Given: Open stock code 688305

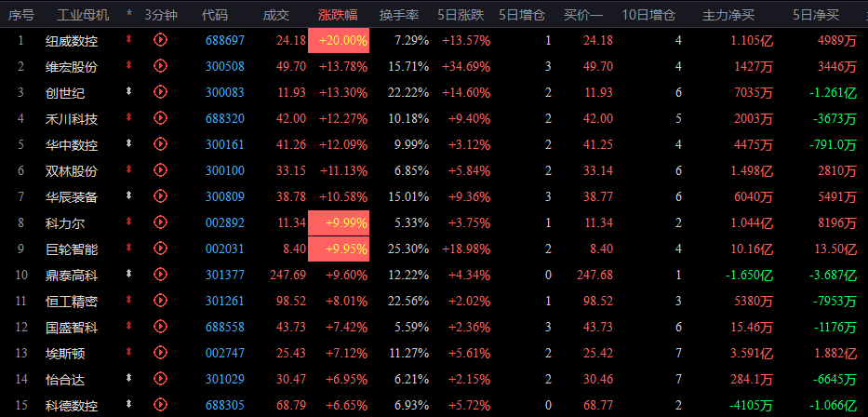Looking at the screenshot, I should coord(225,406).
